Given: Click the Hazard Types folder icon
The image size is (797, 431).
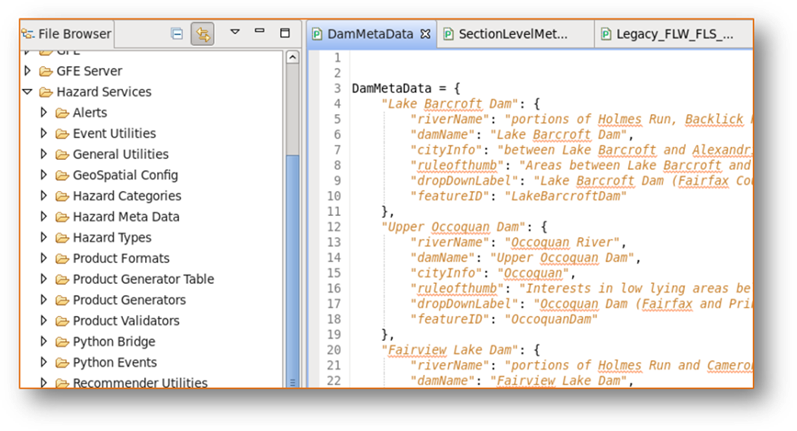Looking at the screenshot, I should tap(62, 237).
